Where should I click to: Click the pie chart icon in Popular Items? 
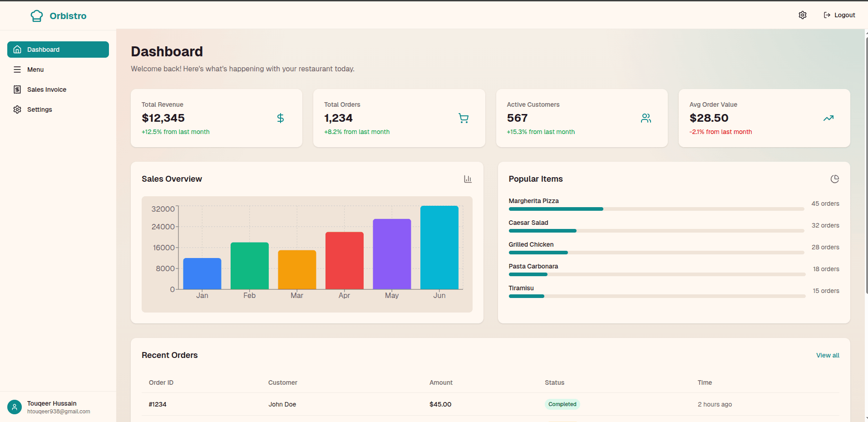tap(835, 179)
